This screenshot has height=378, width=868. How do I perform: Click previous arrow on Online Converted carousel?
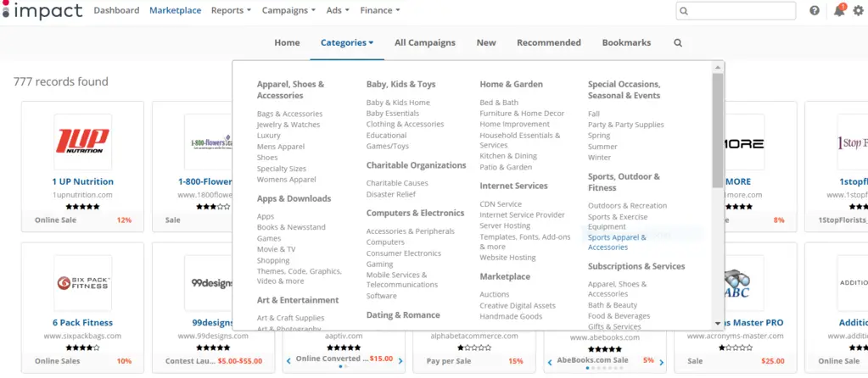point(288,361)
